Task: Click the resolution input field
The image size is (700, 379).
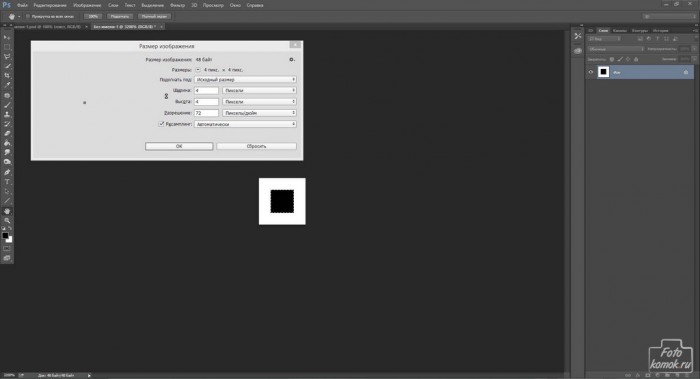Action: (206, 113)
